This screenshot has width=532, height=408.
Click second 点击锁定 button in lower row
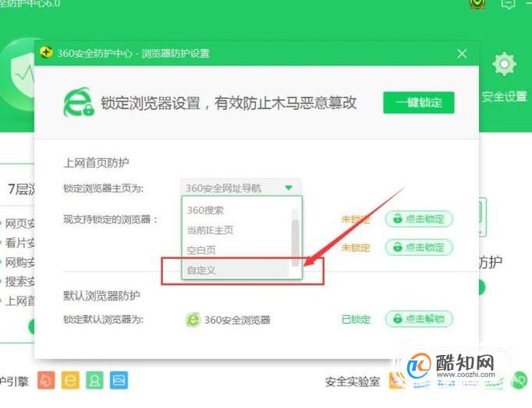click(419, 247)
